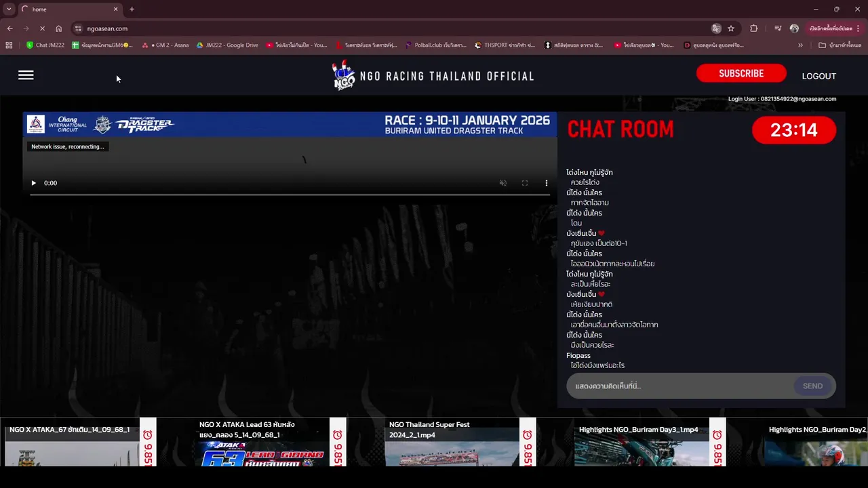868x488 pixels.
Task: Click clock icon beside NGO X ATAKA_67
Action: click(x=148, y=434)
